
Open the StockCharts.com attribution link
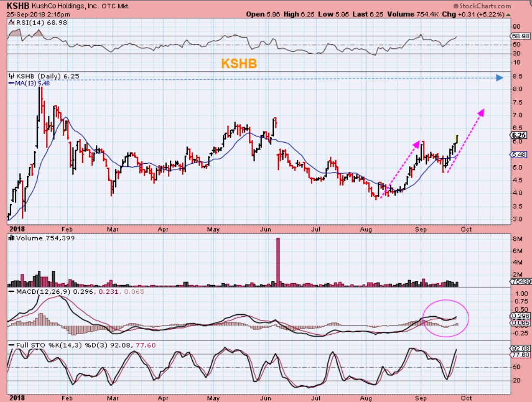tap(482, 6)
